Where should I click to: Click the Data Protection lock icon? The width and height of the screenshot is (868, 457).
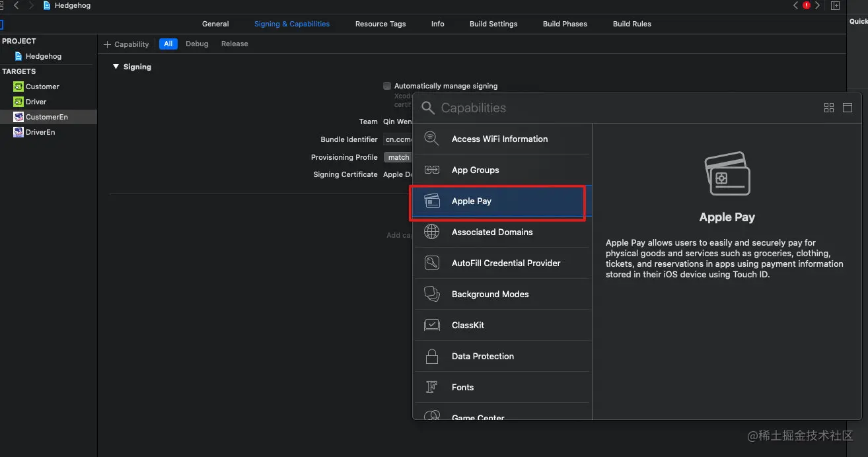click(x=431, y=356)
